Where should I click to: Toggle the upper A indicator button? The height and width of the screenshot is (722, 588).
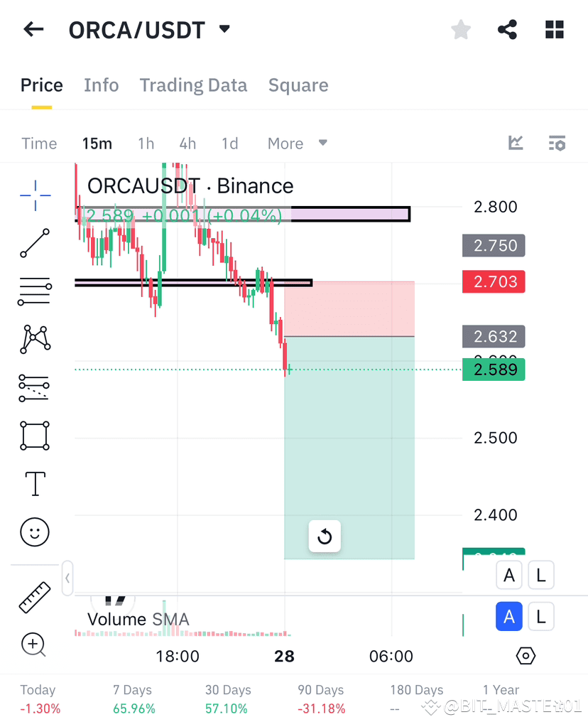pyautogui.click(x=509, y=575)
